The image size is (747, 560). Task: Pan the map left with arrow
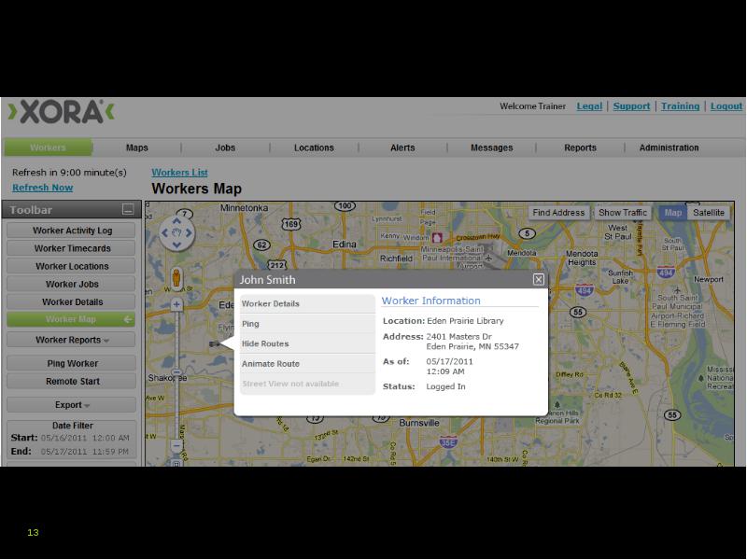(x=165, y=232)
